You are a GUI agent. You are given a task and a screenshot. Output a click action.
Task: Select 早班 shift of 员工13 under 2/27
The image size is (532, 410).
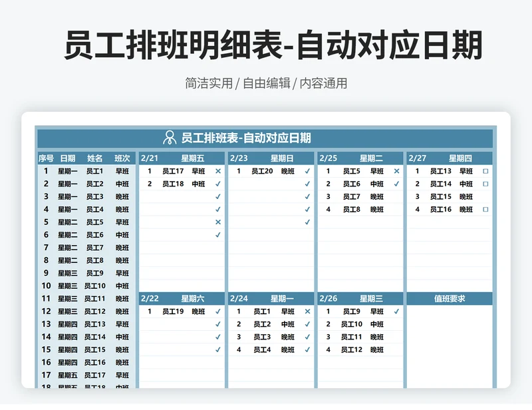click(x=466, y=171)
